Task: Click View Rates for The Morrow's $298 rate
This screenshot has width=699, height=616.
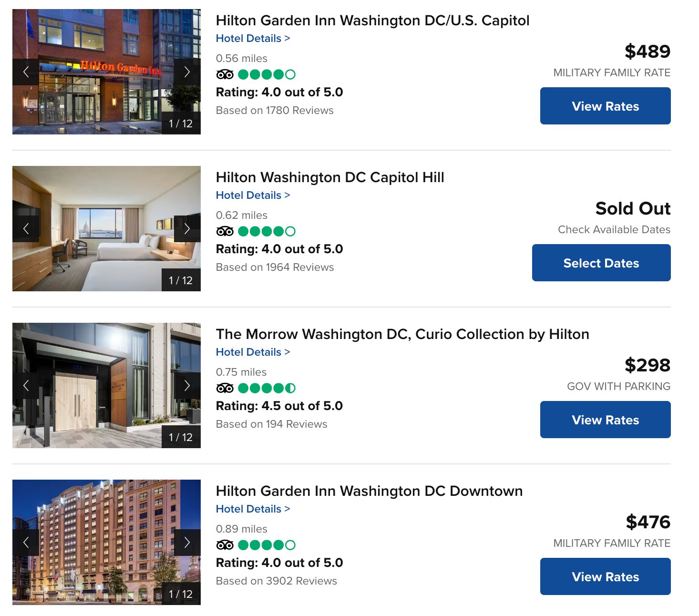Action: (x=605, y=420)
